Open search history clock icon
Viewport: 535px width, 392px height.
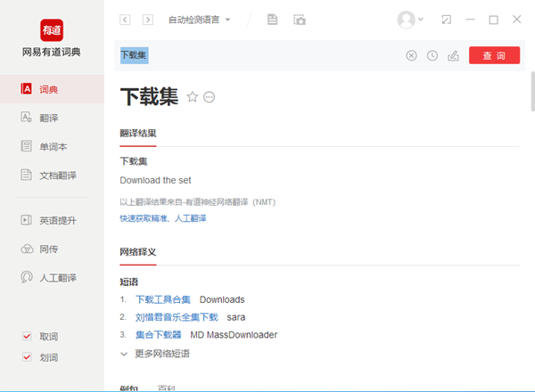pyautogui.click(x=432, y=55)
